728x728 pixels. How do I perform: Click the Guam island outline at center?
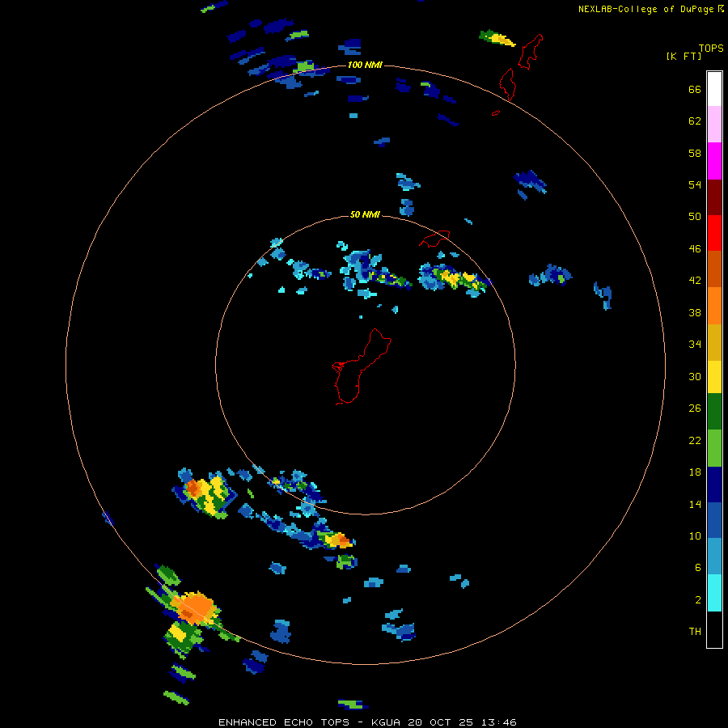click(362, 366)
